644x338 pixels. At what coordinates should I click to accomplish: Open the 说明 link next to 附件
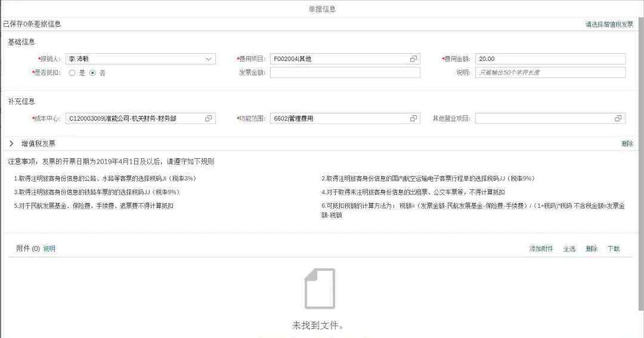(49, 249)
